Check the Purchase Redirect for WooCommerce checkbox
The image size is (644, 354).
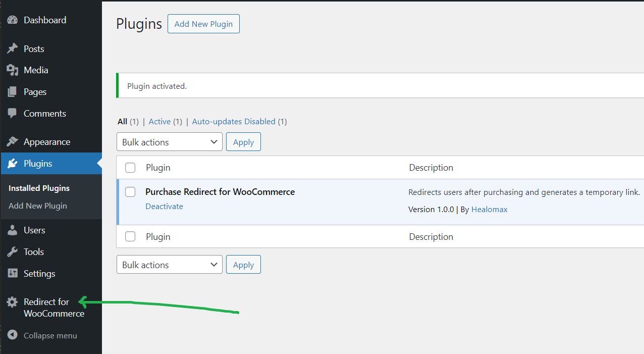pyautogui.click(x=130, y=192)
